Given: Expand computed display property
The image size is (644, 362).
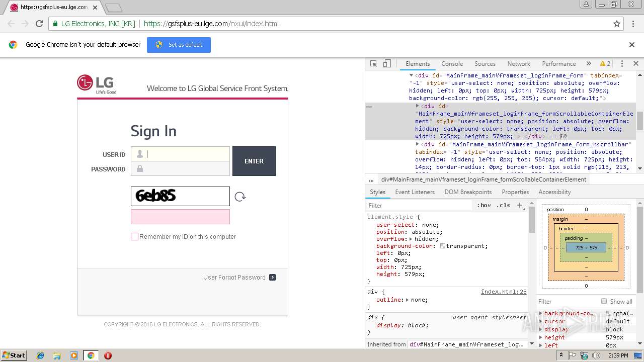Looking at the screenshot, I should click(x=541, y=329).
